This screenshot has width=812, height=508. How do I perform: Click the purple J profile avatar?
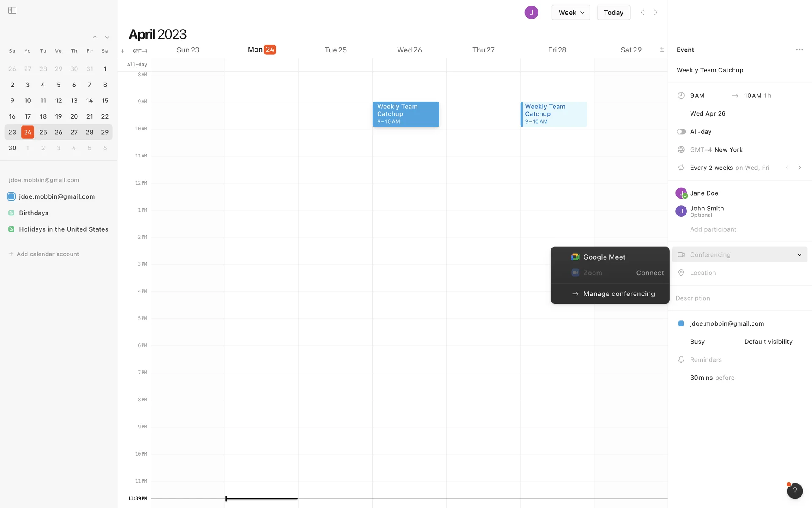coord(531,12)
